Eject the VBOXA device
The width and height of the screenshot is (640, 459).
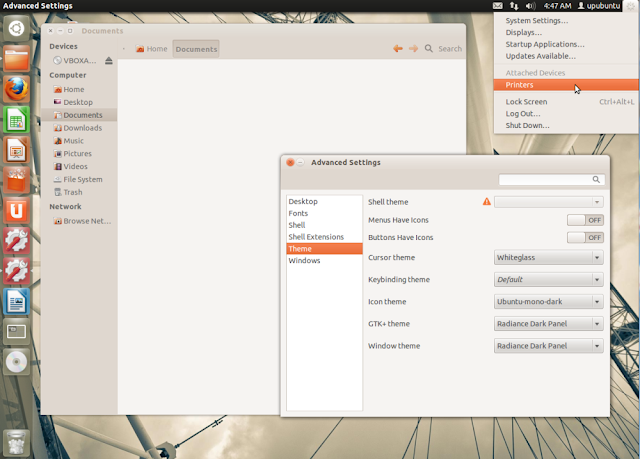pos(109,61)
